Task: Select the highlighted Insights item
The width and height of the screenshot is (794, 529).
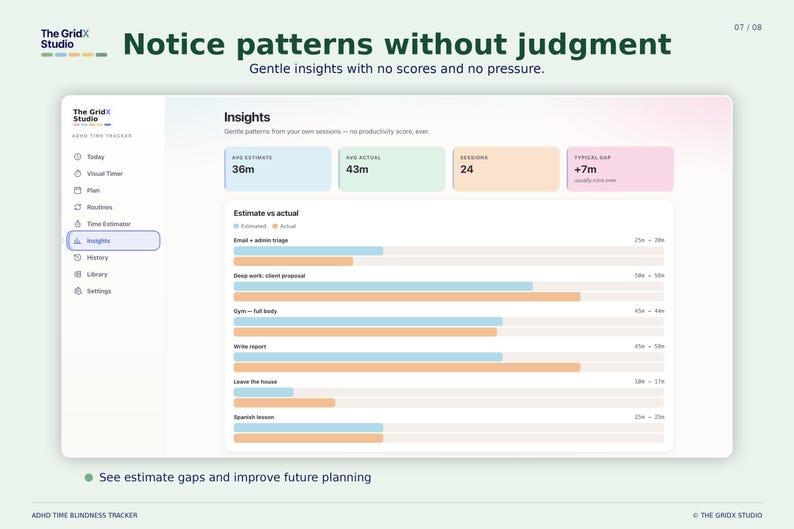Action: (113, 240)
